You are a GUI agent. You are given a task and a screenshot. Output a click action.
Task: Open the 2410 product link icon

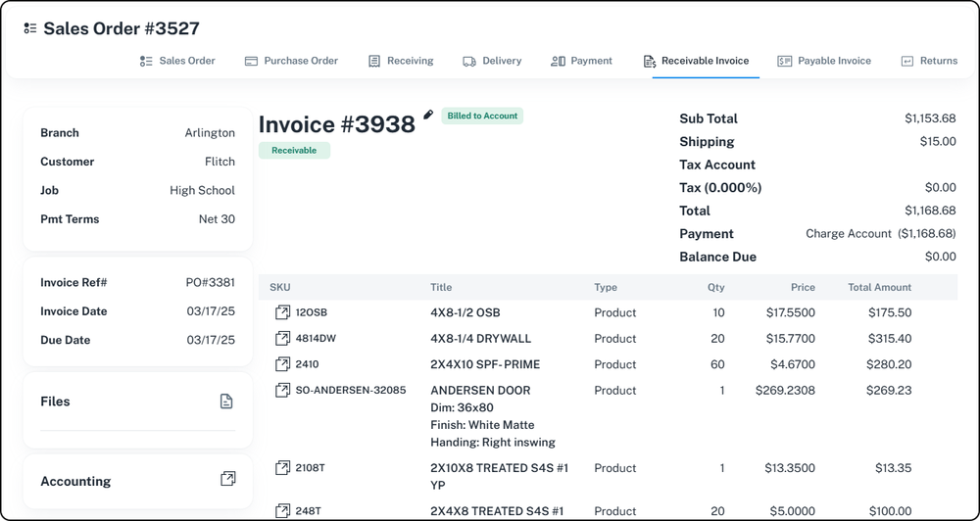point(282,363)
